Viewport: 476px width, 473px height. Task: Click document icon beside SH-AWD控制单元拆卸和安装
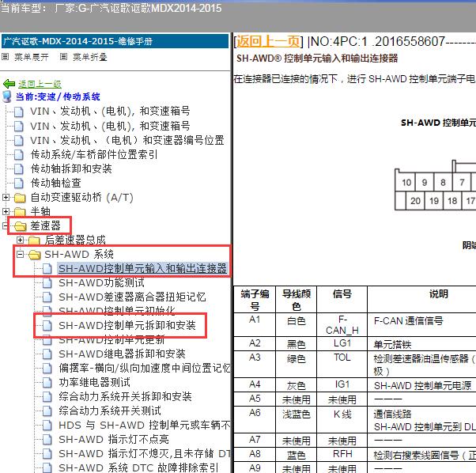[47, 325]
